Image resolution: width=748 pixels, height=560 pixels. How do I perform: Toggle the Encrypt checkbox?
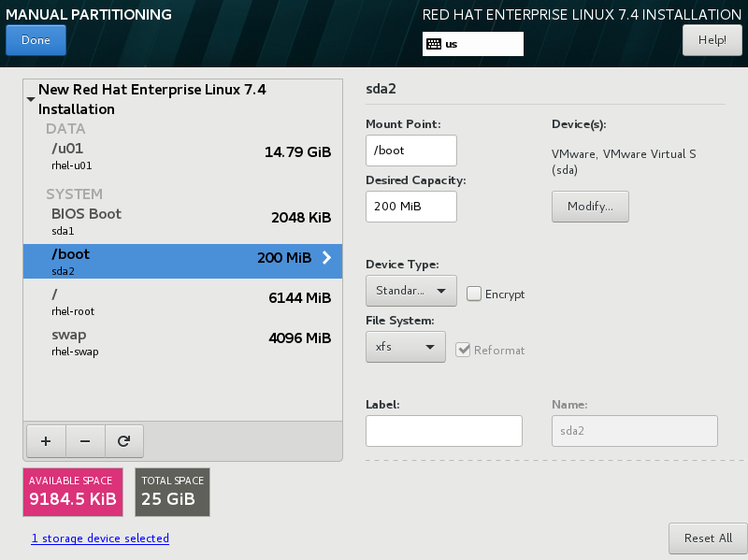coord(474,294)
